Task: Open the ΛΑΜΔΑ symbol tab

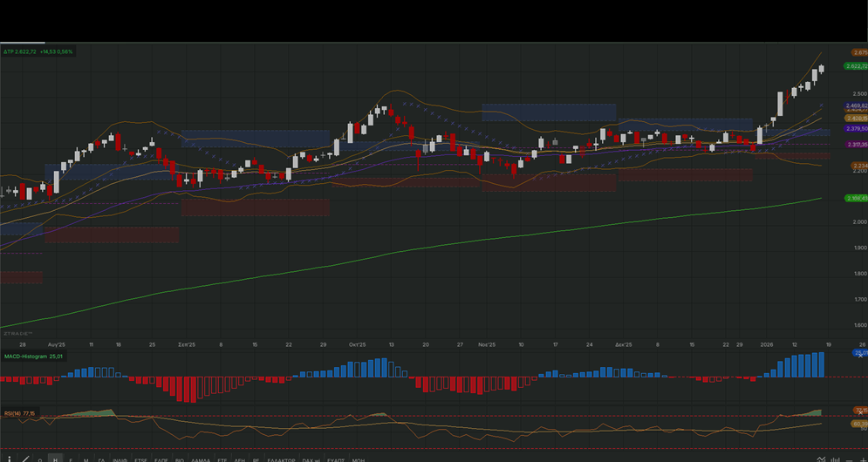Action: [201, 460]
